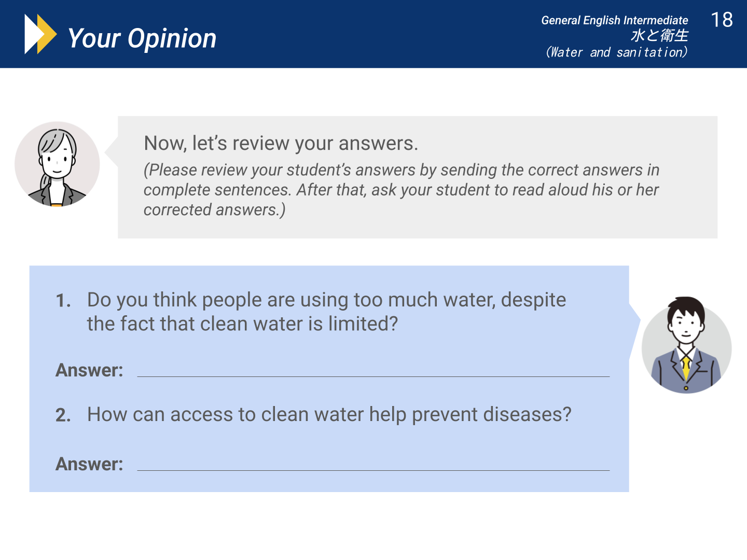Click the number 2. list marker

tap(63, 415)
